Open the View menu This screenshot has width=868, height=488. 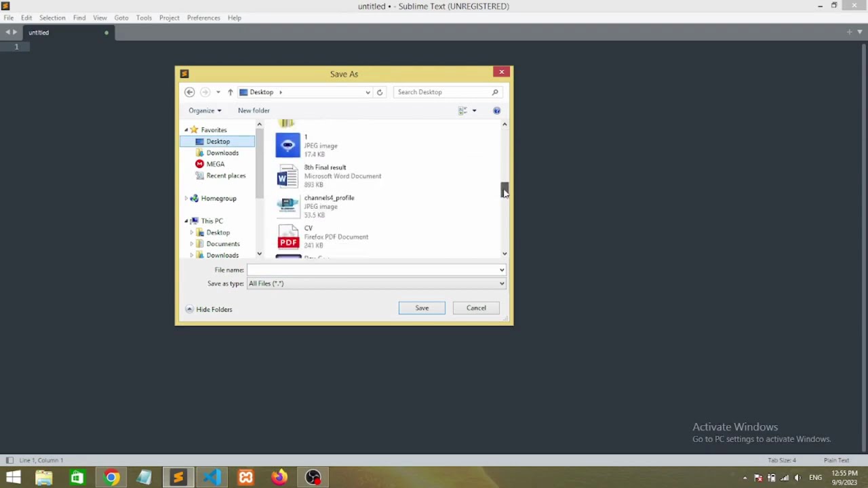100,18
